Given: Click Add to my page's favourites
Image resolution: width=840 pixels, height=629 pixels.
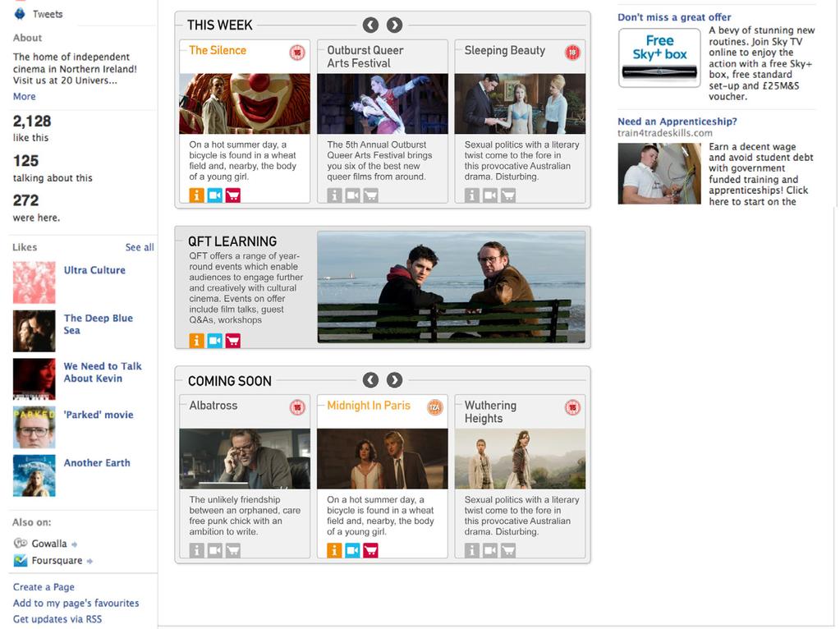Looking at the screenshot, I should point(76,603).
